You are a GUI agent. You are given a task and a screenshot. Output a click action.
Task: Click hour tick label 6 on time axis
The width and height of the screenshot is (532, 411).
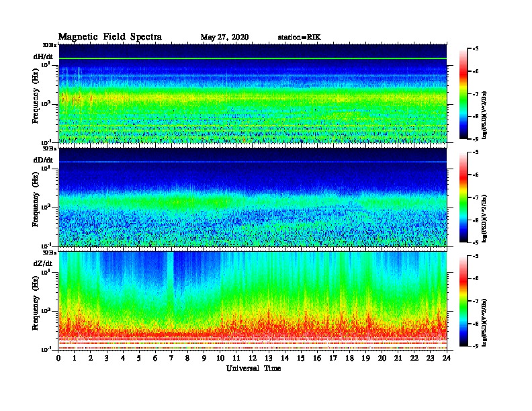click(x=155, y=358)
